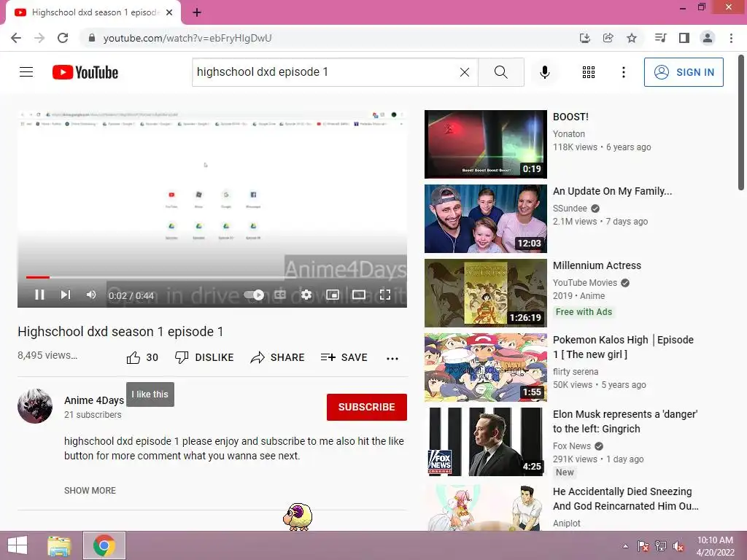The height and width of the screenshot is (560, 747).
Task: Open the Anime 4Days channel name
Action: point(94,400)
